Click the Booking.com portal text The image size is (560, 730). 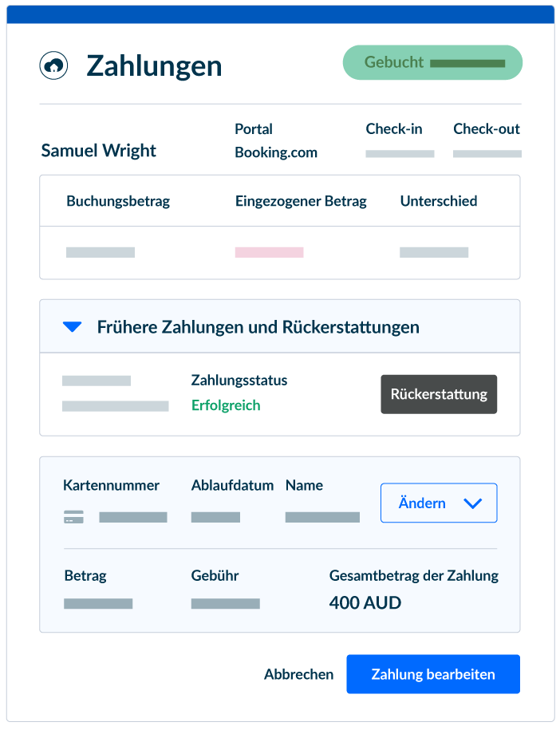tap(276, 152)
